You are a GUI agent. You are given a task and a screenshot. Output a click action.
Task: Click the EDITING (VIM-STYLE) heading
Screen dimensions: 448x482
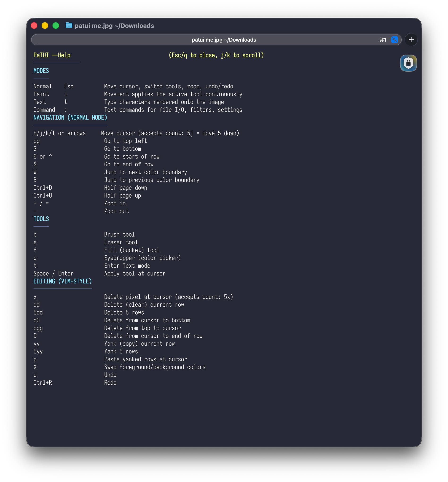(x=63, y=281)
